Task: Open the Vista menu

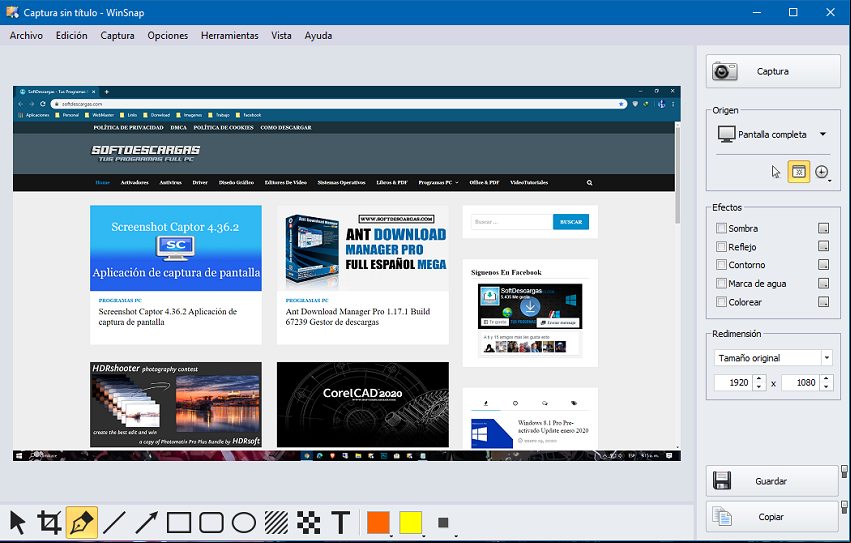Action: tap(281, 36)
